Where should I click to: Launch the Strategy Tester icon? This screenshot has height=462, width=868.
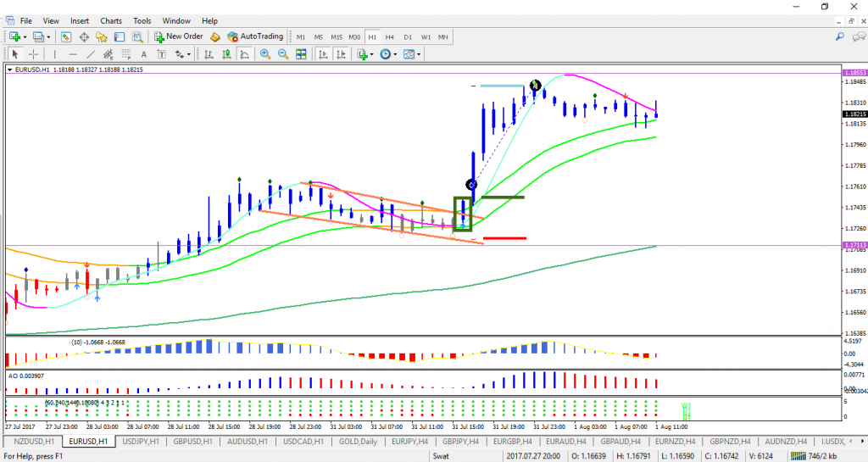click(137, 37)
